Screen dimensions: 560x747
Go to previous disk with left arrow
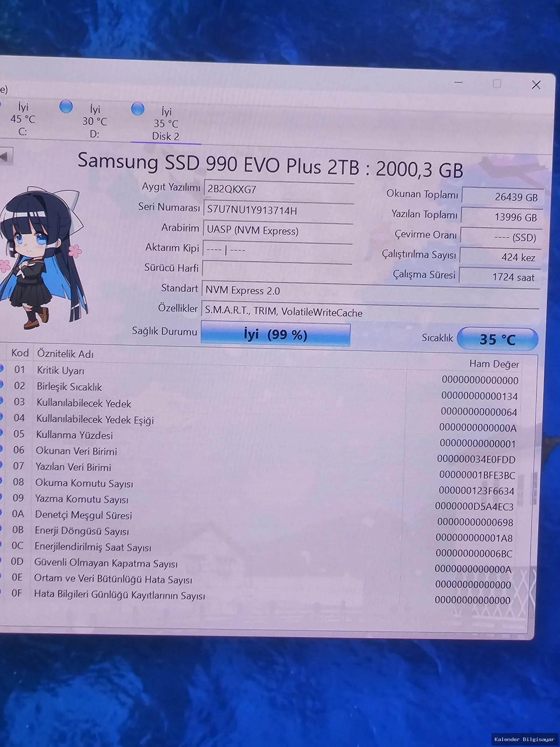click(x=6, y=157)
